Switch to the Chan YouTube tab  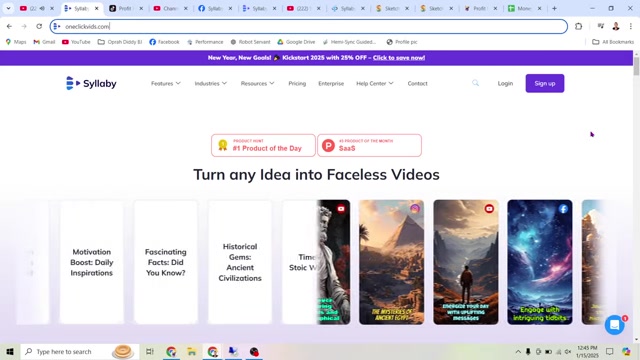click(170, 8)
